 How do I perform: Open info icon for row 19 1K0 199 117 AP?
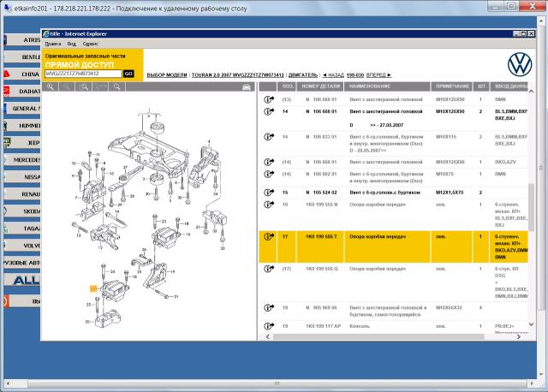pos(269,326)
